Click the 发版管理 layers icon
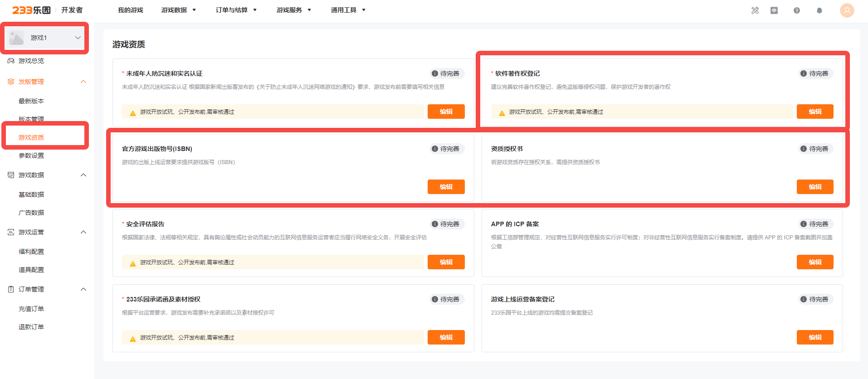 tap(11, 82)
